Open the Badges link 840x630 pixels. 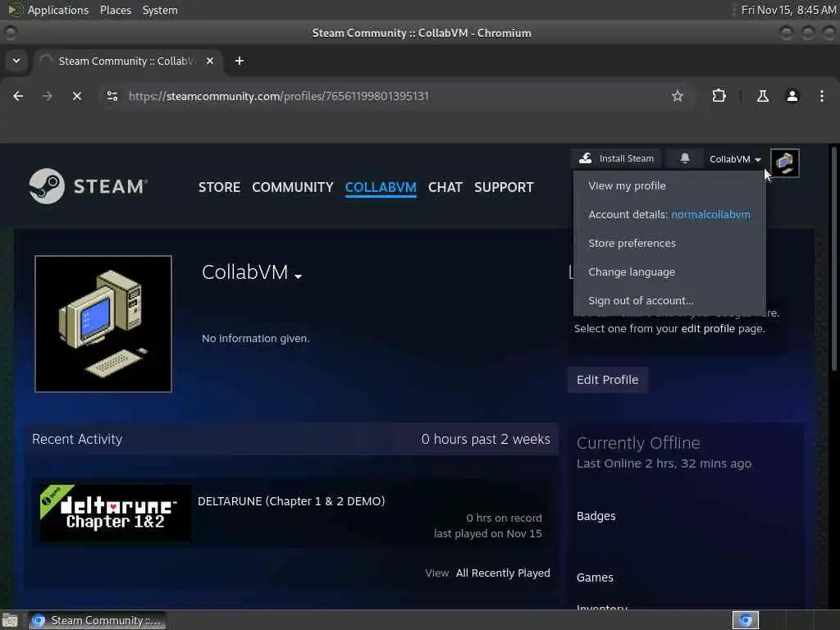click(x=596, y=516)
